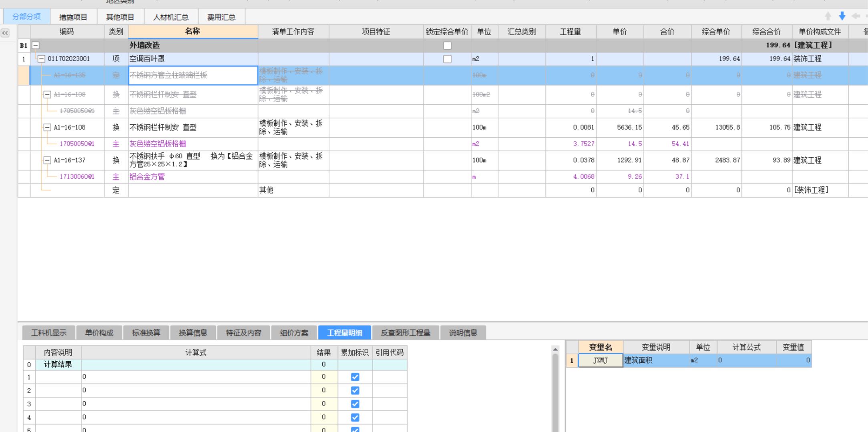Image resolution: width=868 pixels, height=432 pixels.
Task: Collapse the active A1-16-108 node with unit 100m
Action: (x=47, y=128)
